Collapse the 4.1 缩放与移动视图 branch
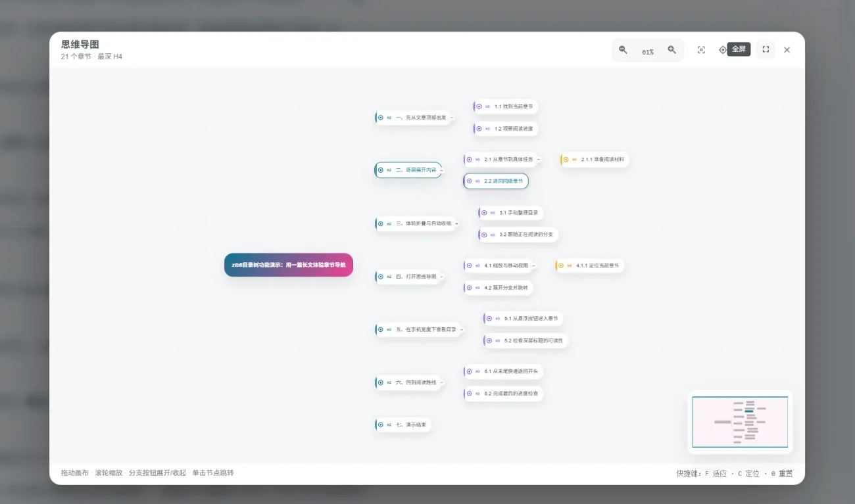This screenshot has height=504, width=855. tap(533, 265)
